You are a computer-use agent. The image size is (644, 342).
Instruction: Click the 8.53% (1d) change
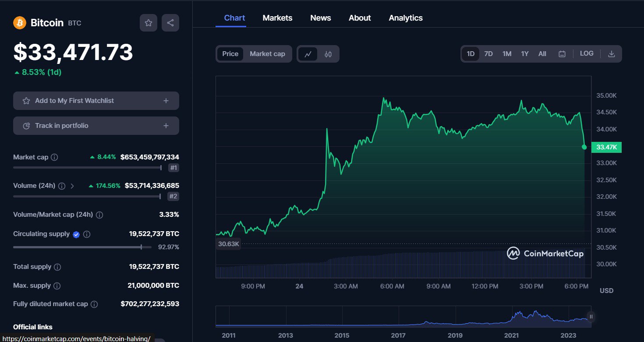click(x=38, y=72)
